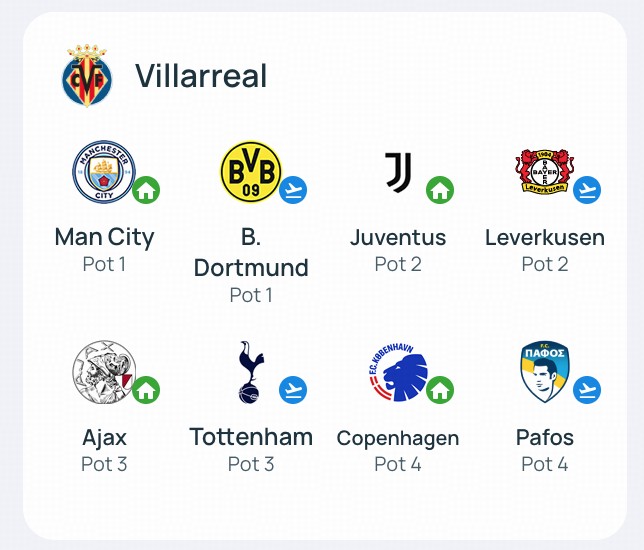
Task: Click the blue away plane badge beside Dortmund
Action: point(293,190)
